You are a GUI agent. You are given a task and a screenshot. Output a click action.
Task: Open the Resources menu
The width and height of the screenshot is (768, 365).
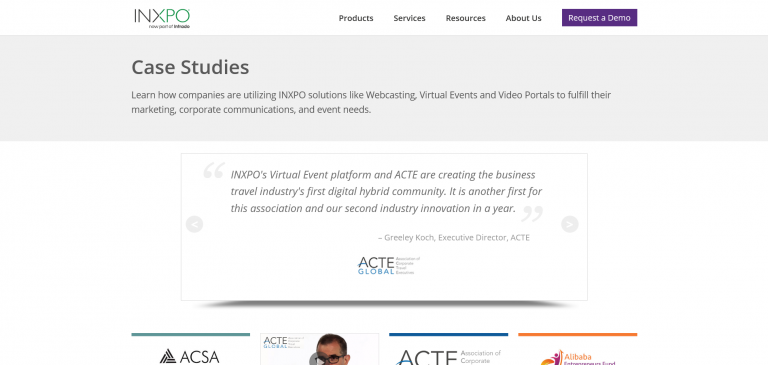465,18
